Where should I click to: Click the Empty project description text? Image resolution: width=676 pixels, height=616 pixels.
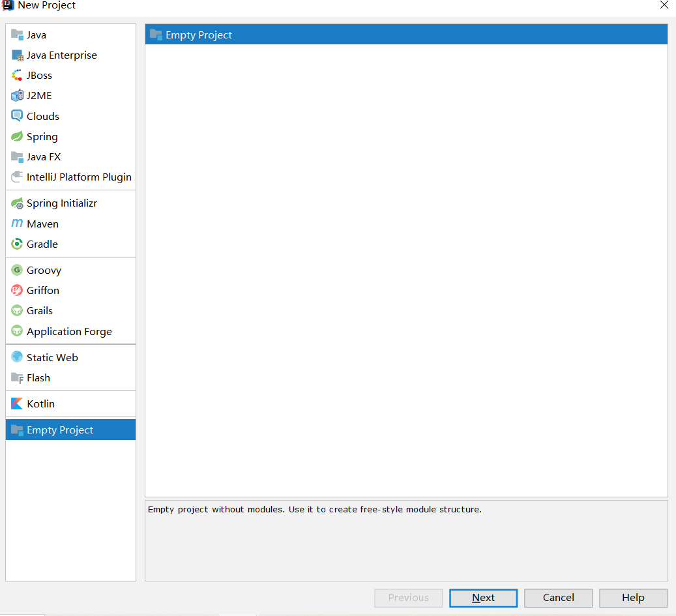point(315,510)
